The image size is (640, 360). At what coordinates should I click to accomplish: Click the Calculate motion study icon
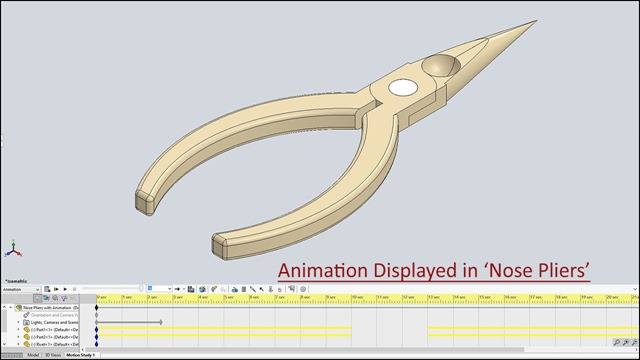(x=47, y=289)
